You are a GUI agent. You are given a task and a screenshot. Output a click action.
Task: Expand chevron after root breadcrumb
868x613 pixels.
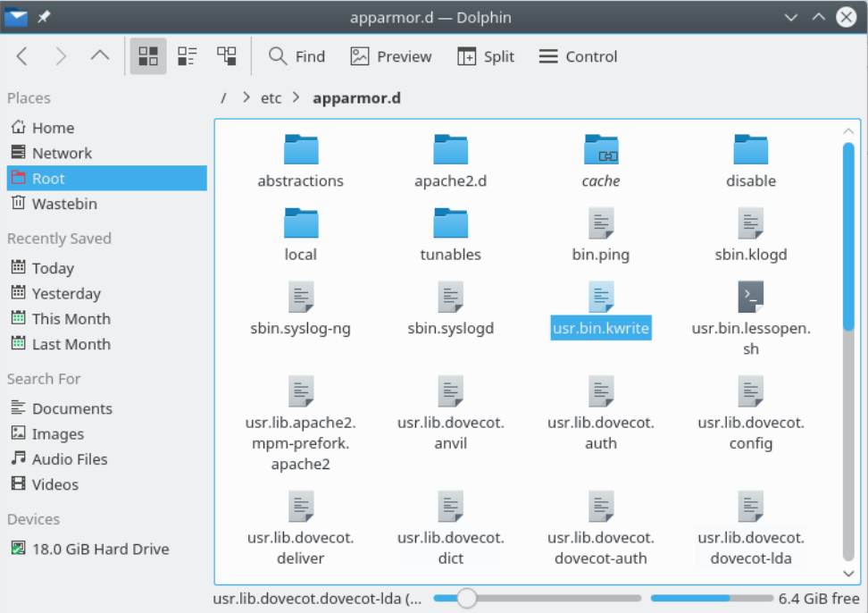tap(246, 98)
